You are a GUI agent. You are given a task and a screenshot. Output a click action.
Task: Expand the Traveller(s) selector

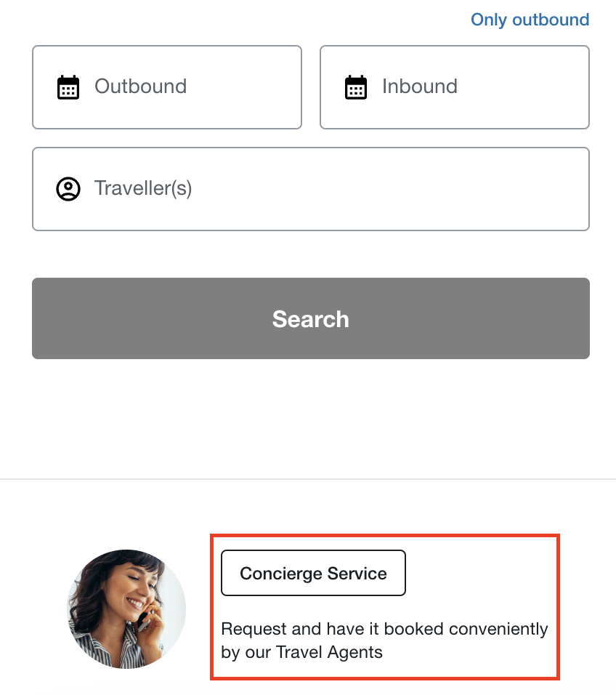click(x=311, y=189)
